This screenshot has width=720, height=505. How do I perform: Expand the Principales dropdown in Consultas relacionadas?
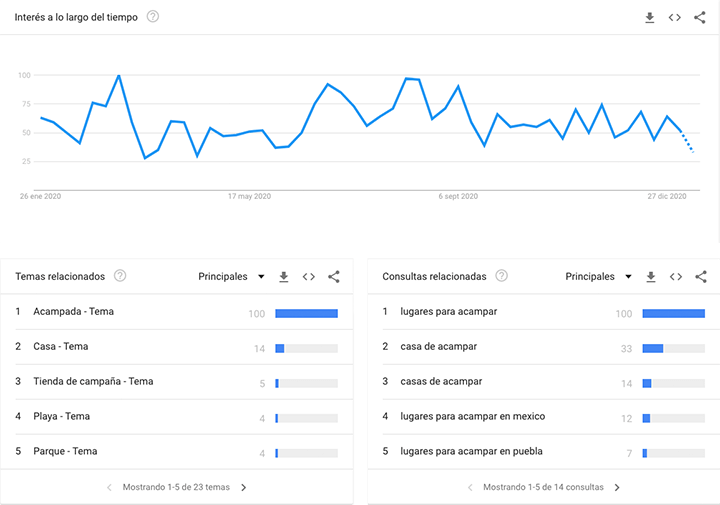[x=599, y=276]
